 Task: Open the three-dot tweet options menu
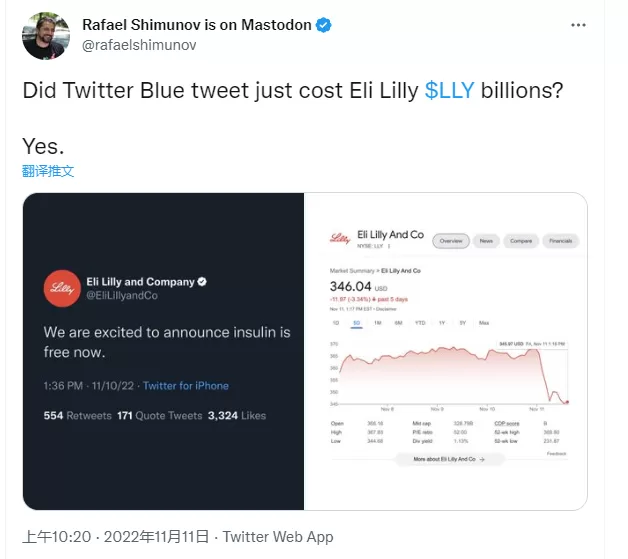pos(578,25)
